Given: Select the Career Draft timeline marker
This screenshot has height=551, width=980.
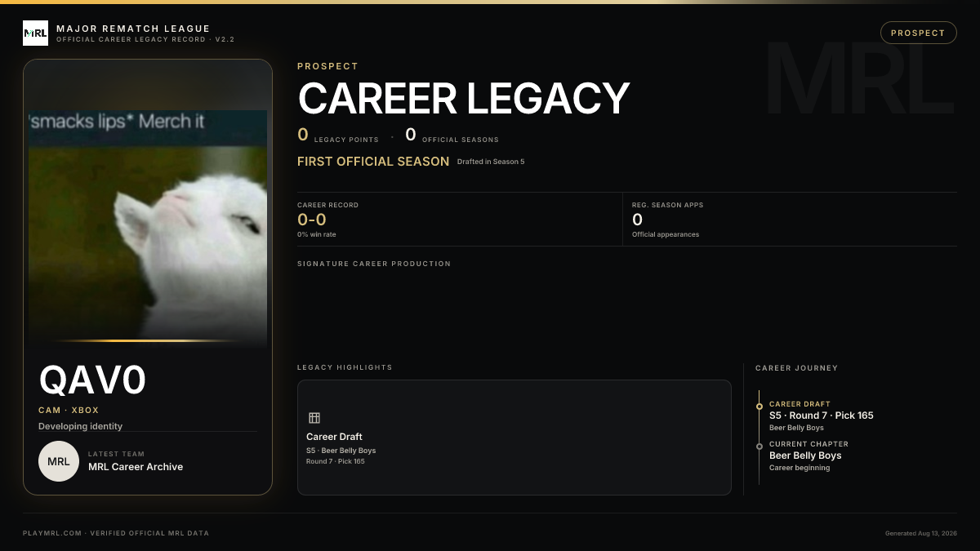Looking at the screenshot, I should click(x=759, y=406).
